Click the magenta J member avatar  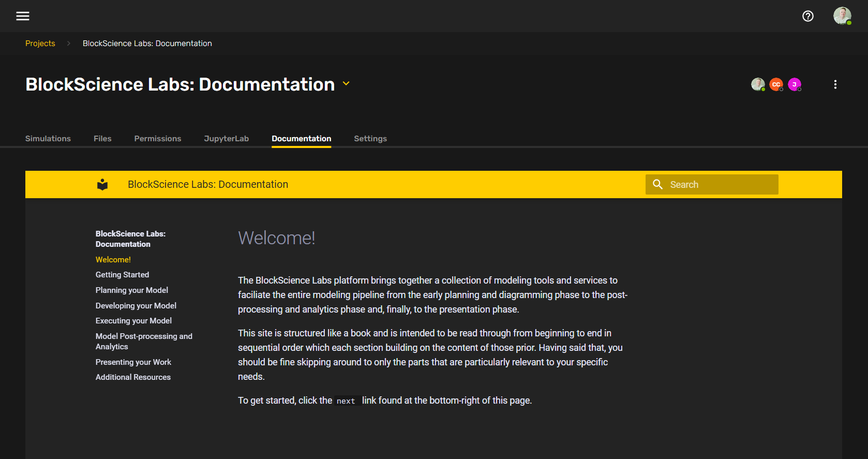tap(795, 84)
